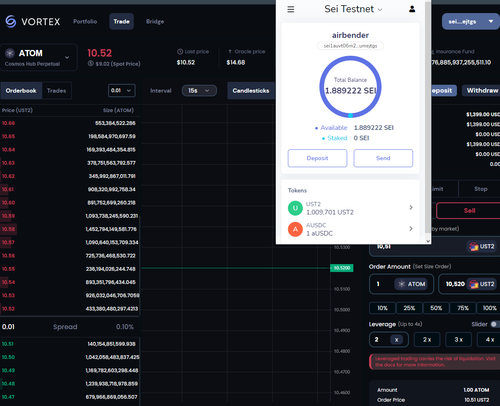Open the Bridge page

pos(155,21)
